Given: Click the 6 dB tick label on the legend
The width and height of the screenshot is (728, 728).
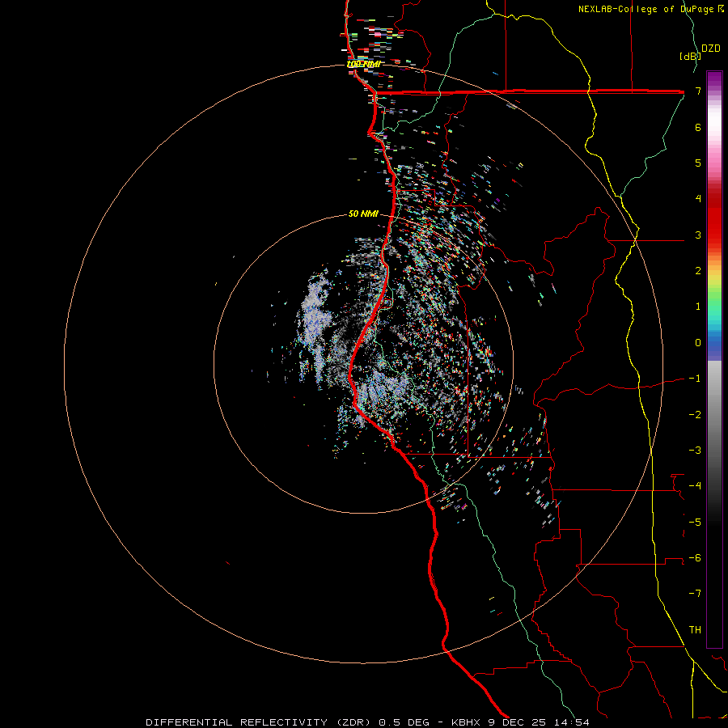Looking at the screenshot, I should tap(698, 127).
